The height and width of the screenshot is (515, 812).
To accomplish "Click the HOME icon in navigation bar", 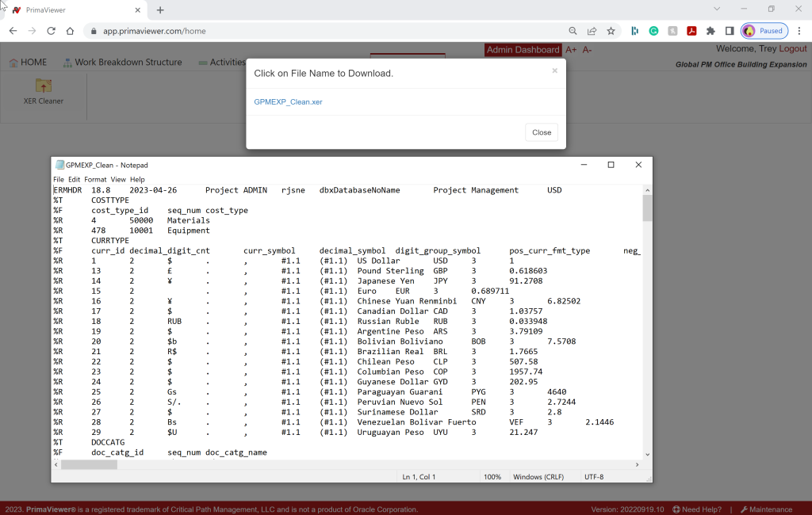I will click(13, 63).
